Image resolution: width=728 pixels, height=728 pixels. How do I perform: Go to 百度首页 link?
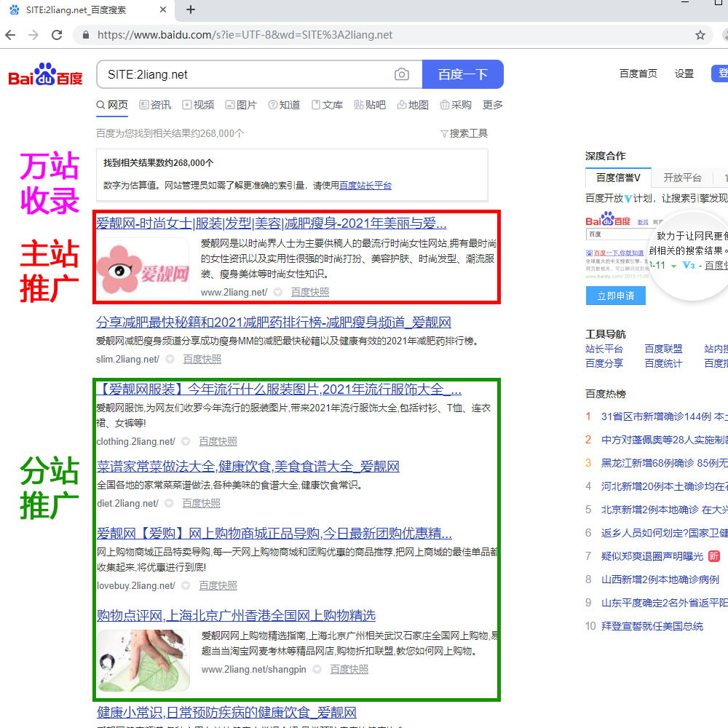(638, 74)
